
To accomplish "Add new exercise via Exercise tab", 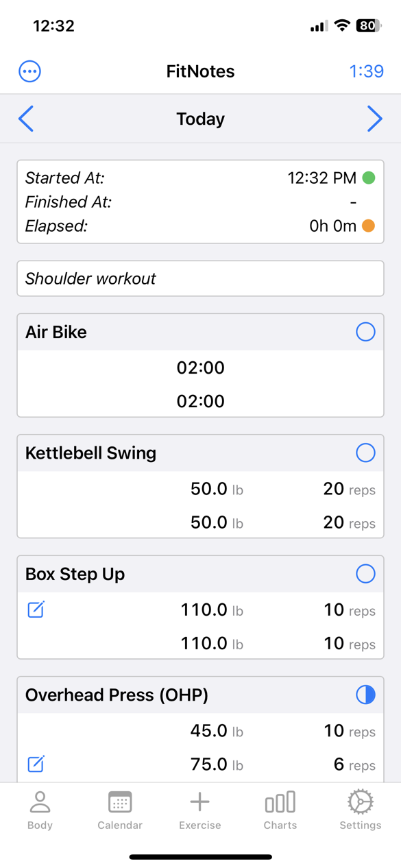I will click(x=200, y=810).
